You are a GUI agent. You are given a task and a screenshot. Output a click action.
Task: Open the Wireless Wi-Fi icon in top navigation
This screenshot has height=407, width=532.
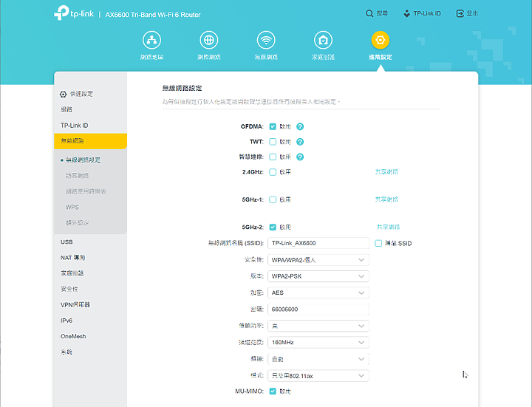[266, 40]
